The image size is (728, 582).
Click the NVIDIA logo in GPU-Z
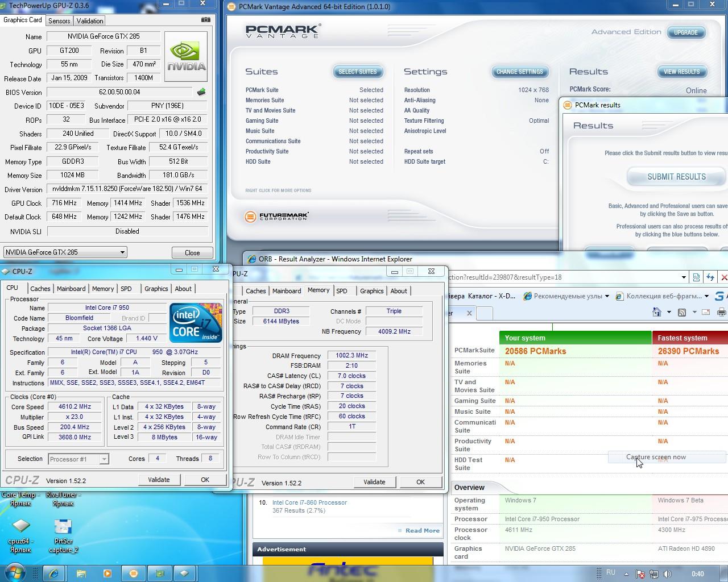[x=186, y=56]
